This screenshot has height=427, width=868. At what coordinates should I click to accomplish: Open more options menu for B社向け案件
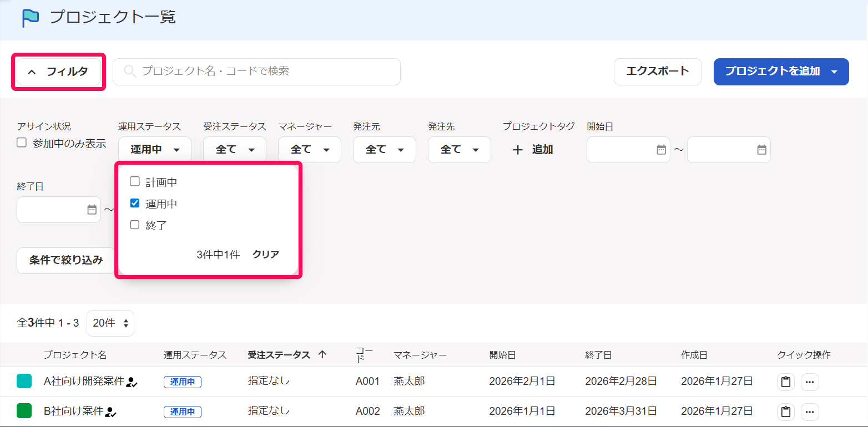810,411
